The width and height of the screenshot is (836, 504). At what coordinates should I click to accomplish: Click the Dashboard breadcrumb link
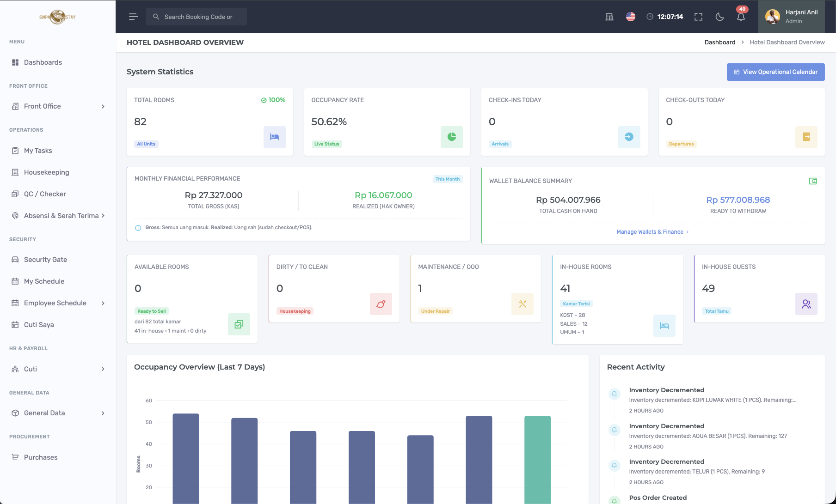click(x=719, y=43)
